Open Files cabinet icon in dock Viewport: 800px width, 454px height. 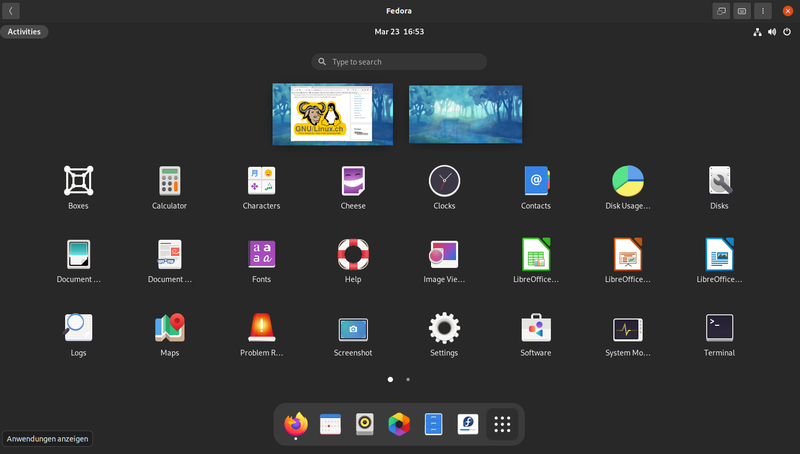coord(434,424)
